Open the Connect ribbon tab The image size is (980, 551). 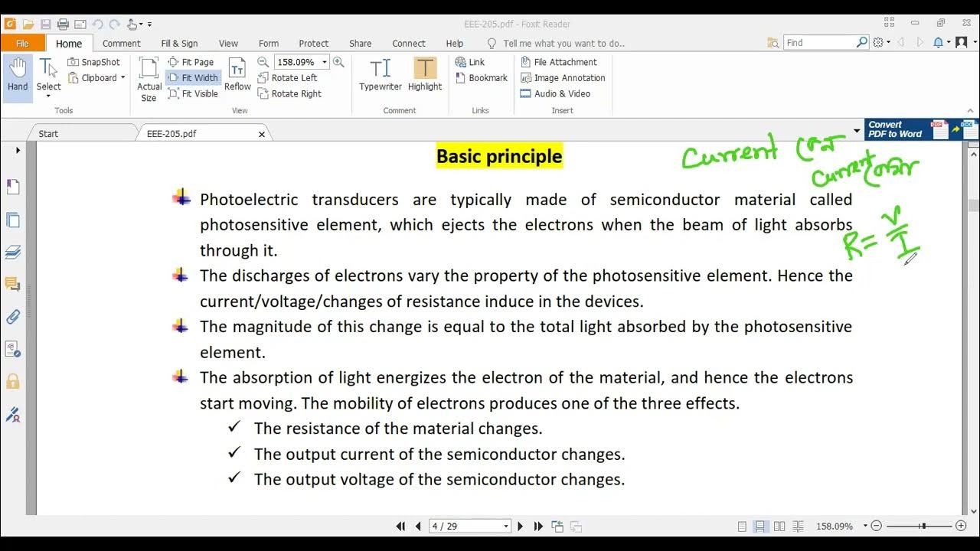click(x=409, y=44)
